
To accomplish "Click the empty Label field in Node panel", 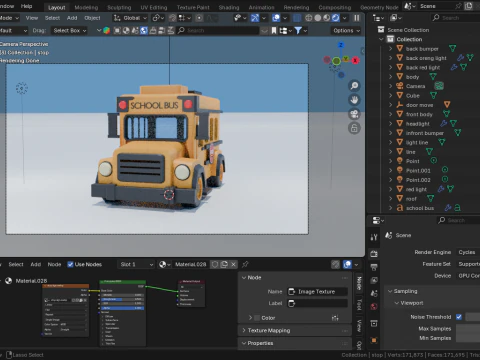I will [317, 303].
